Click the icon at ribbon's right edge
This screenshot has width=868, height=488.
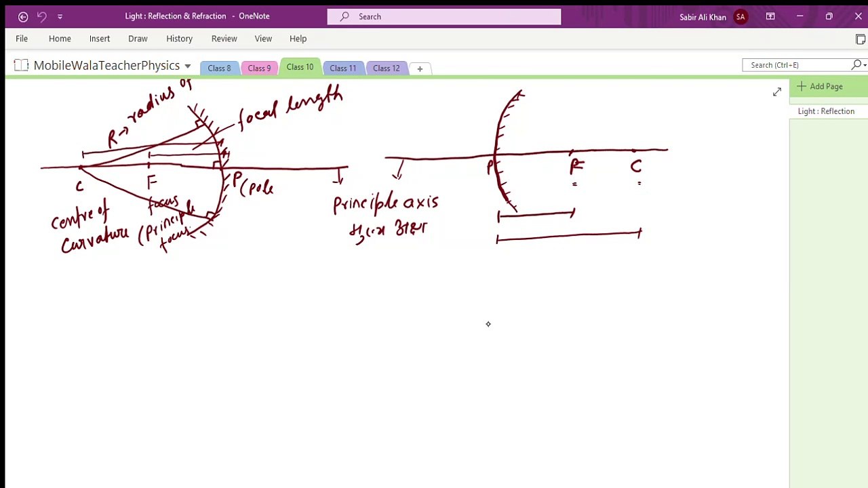click(861, 39)
